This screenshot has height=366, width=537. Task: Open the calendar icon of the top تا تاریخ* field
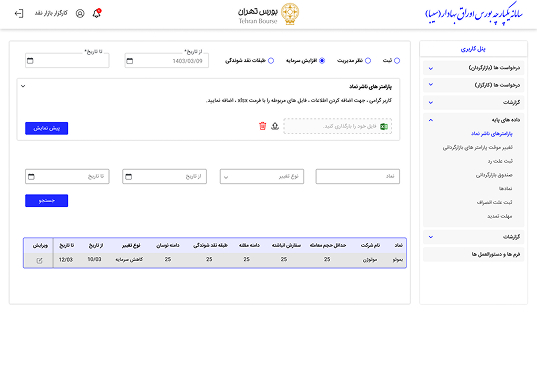click(30, 61)
